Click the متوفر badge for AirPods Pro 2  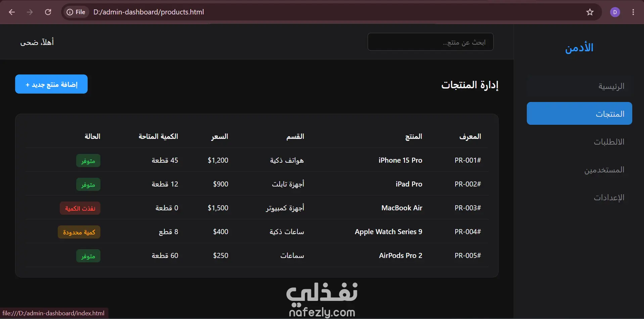[x=88, y=256]
